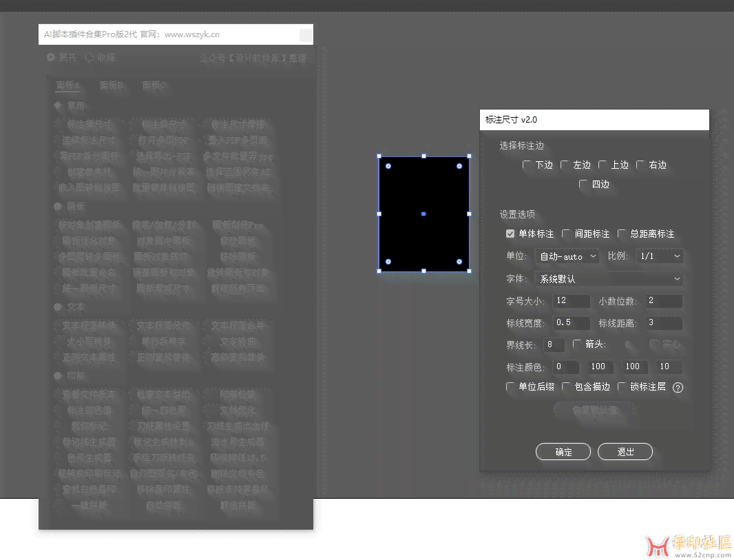This screenshot has width=734, height=560.
Task: Click the 文字转曲 script button
Action: 238,342
